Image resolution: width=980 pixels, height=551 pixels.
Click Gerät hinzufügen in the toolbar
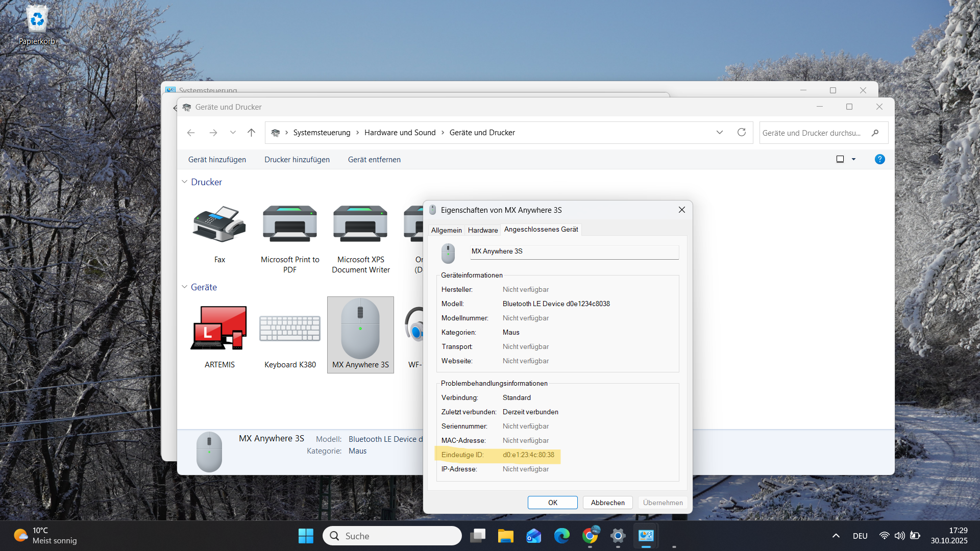(x=217, y=160)
